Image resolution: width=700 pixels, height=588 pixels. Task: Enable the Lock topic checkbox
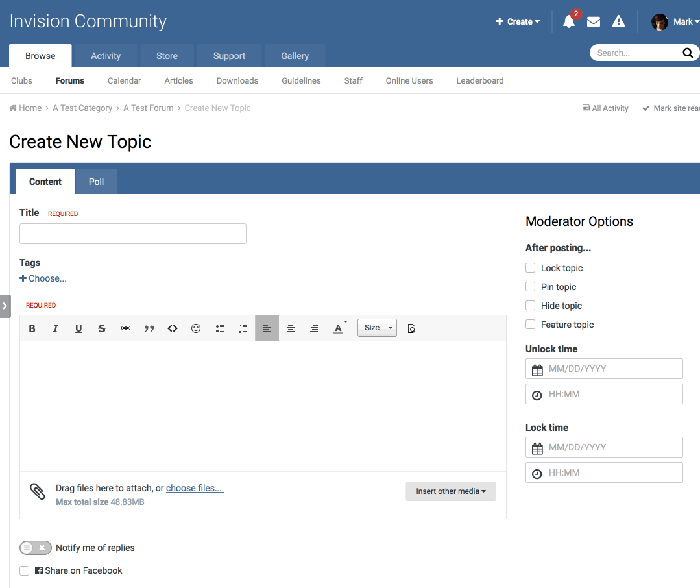click(530, 268)
